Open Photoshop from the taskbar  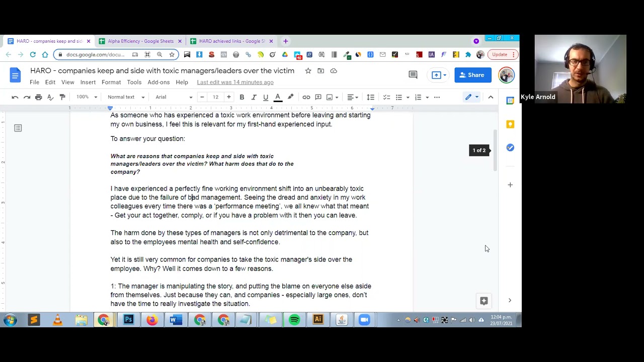[128, 320]
